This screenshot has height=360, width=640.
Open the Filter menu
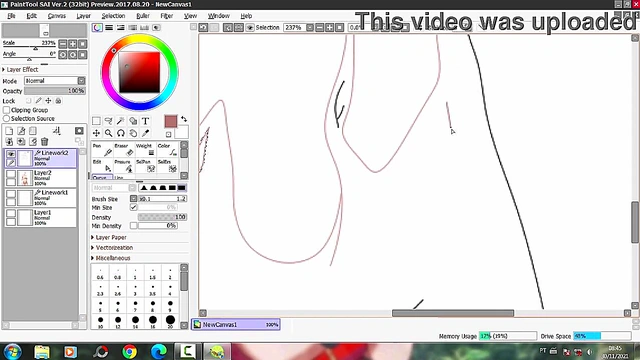(x=167, y=16)
